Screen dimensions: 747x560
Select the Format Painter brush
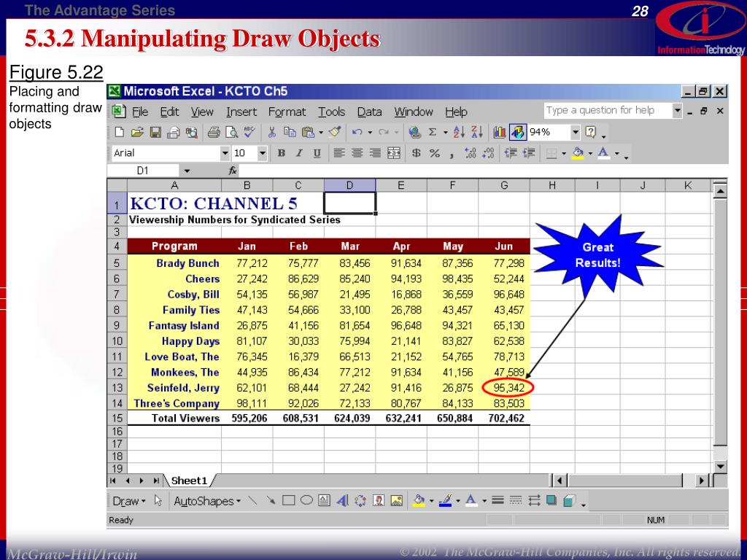click(x=335, y=132)
